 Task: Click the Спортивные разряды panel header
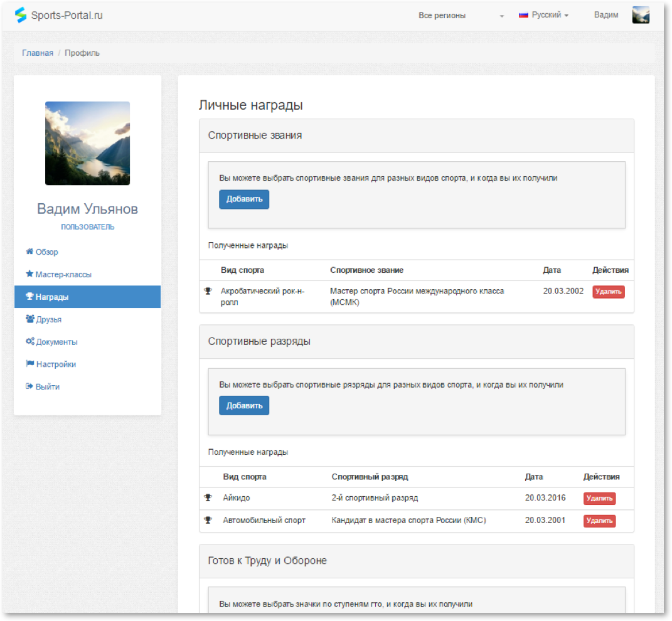point(417,342)
